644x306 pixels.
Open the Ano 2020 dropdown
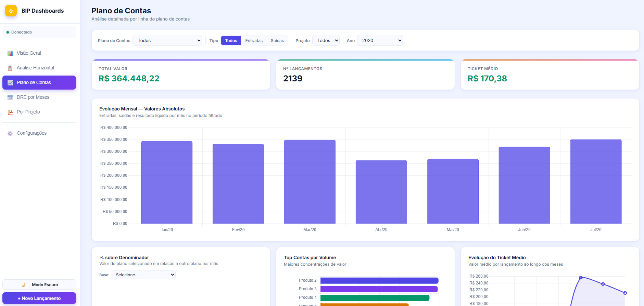pyautogui.click(x=380, y=40)
